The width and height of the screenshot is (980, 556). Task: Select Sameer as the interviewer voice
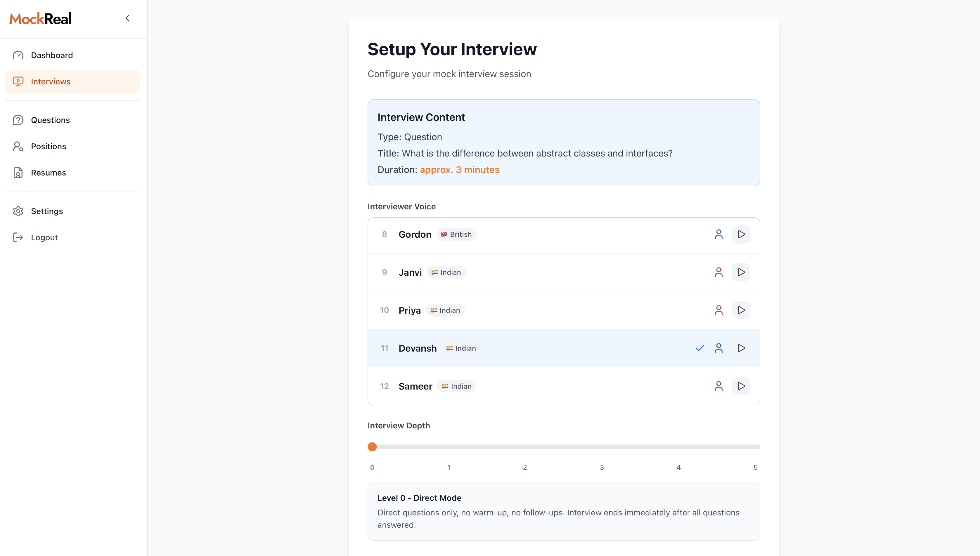415,386
